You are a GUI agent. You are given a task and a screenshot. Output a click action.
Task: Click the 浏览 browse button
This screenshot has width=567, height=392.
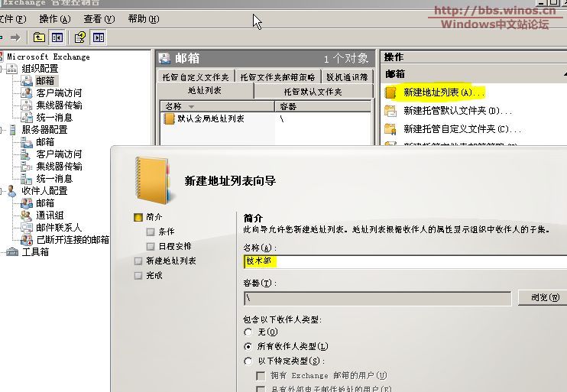(542, 297)
